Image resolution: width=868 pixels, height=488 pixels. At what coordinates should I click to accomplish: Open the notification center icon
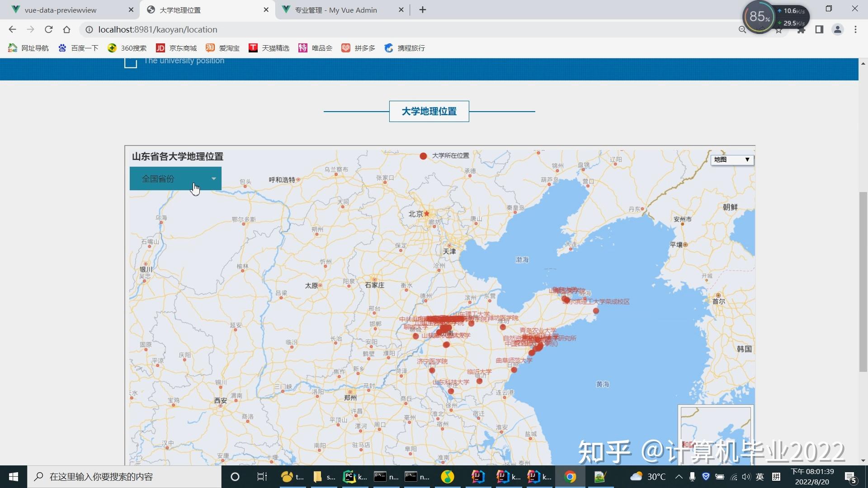tap(851, 477)
